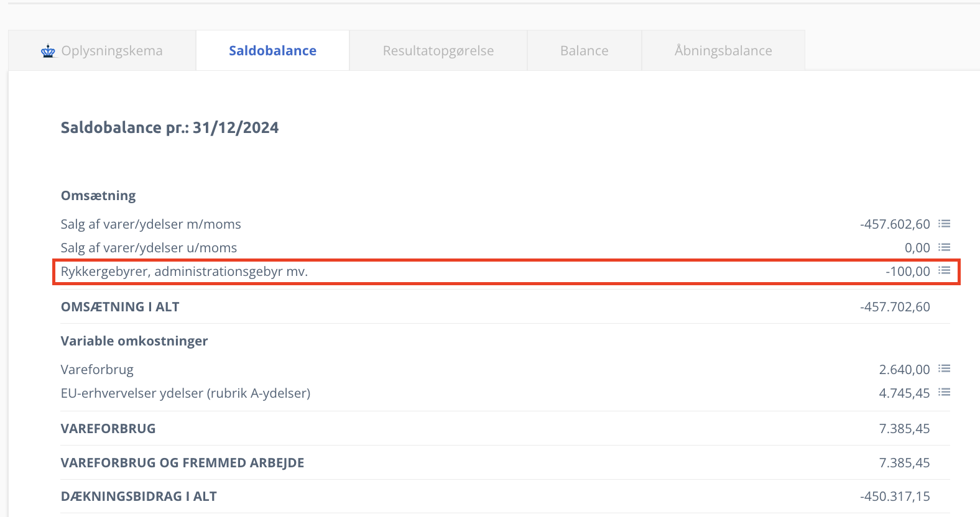Select the -100,00 amount value

[x=907, y=272]
